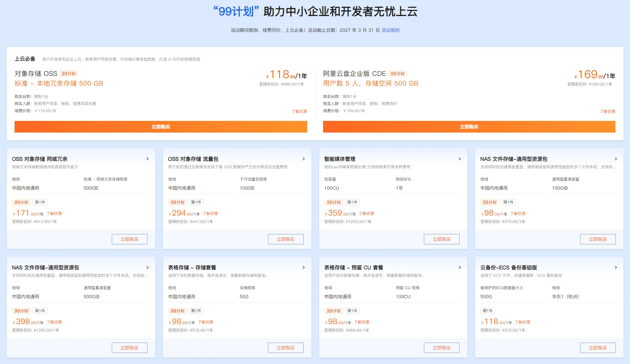630x364 pixels.
Task: Click 立即购买 in 表格存储 存储套餐 card
Action: (286, 348)
